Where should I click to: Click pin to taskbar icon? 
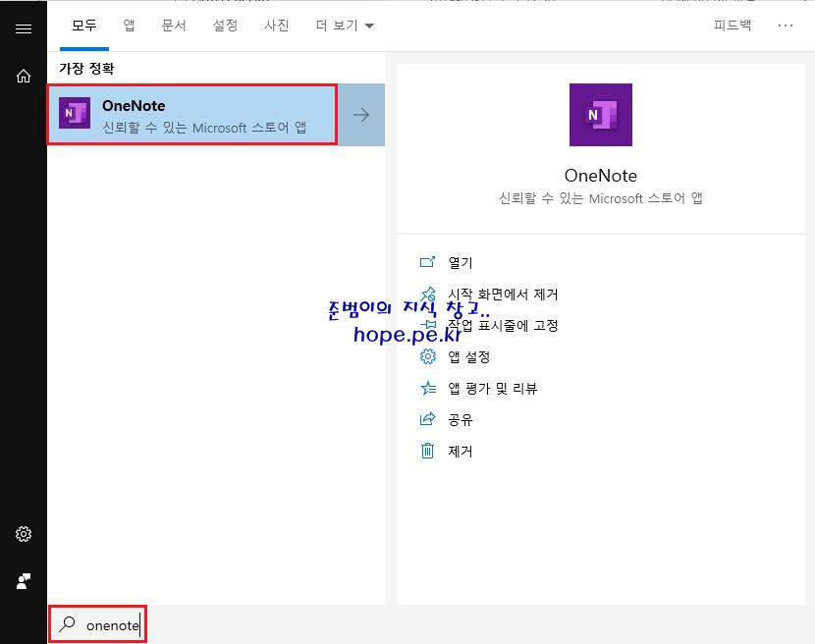[x=428, y=325]
